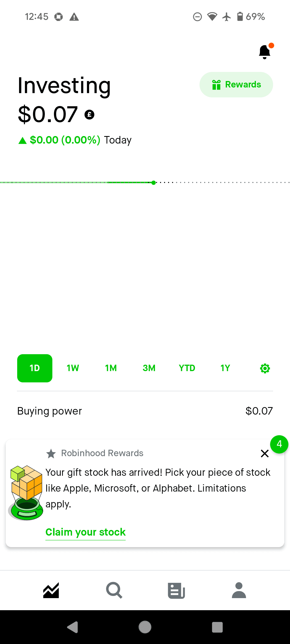Image resolution: width=290 pixels, height=644 pixels.
Task: View the 1Y chart range
Action: click(225, 368)
